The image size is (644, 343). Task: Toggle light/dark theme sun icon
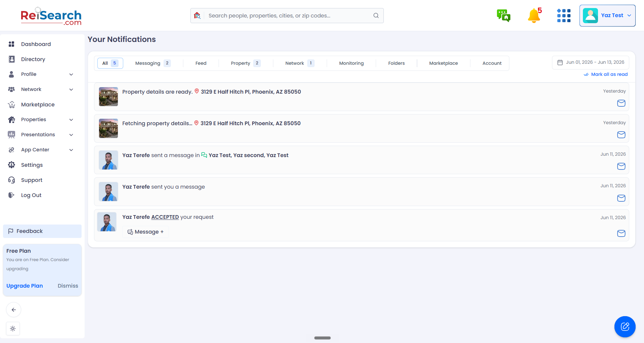(13, 329)
